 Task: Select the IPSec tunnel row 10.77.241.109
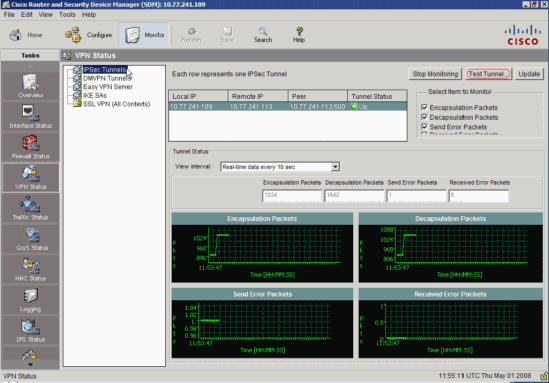pos(287,106)
